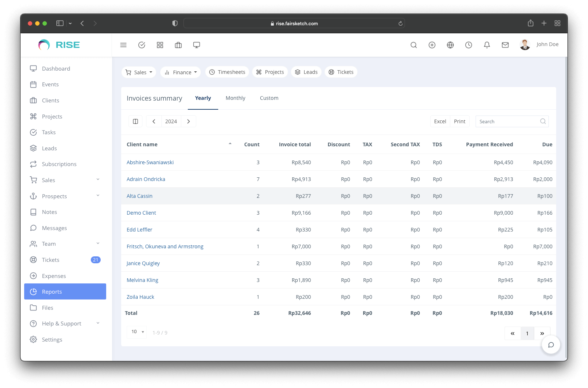The image size is (588, 388).
Task: Toggle column visibility button beside year selector
Action: click(x=135, y=121)
